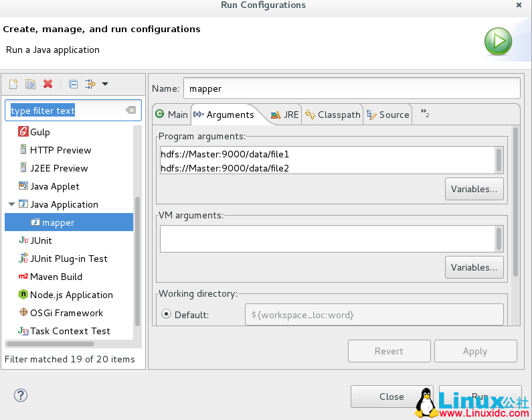Click the HTTP Preview server icon
Viewport: 532px width, 420px height.
tap(23, 149)
